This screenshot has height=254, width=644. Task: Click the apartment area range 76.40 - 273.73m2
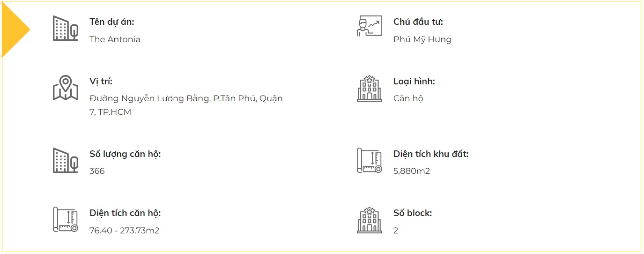pos(124,231)
